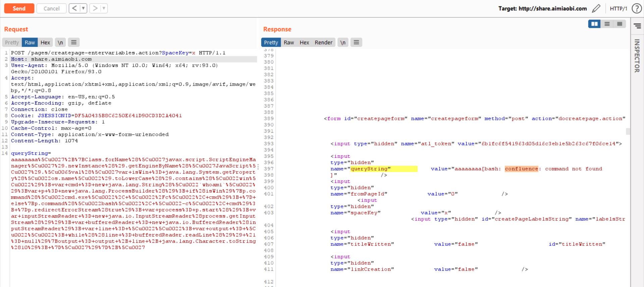Click the Cancel button
The image size is (644, 287).
point(51,8)
